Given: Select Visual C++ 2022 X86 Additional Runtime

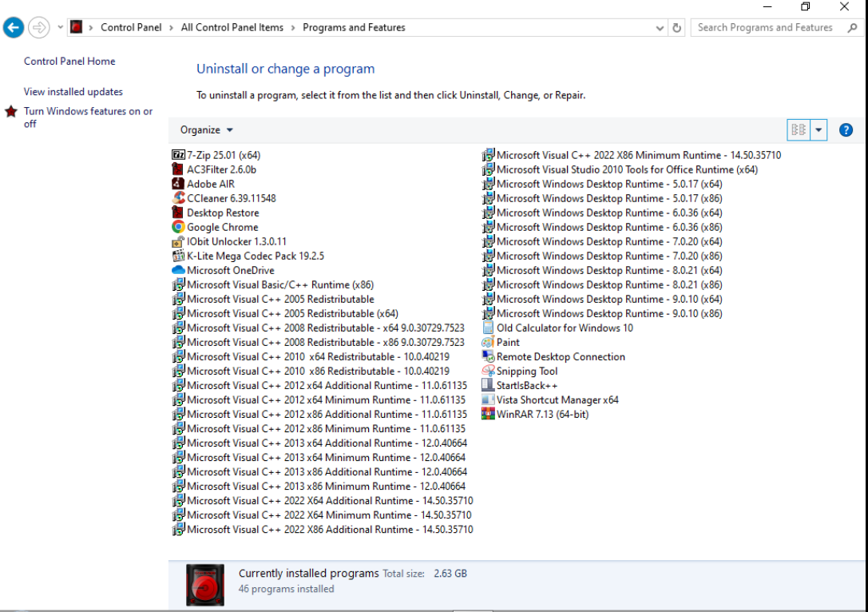Looking at the screenshot, I should pos(330,530).
